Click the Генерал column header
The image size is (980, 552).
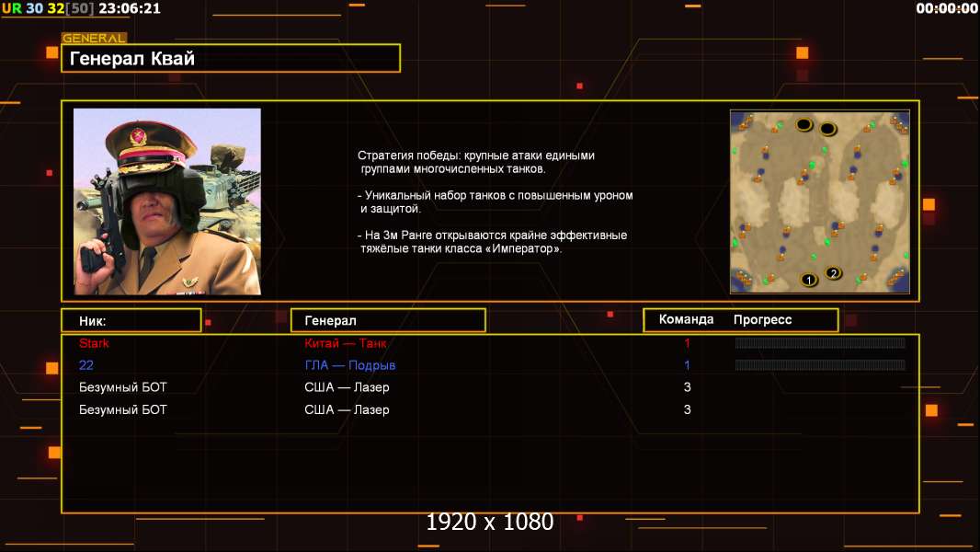(388, 320)
